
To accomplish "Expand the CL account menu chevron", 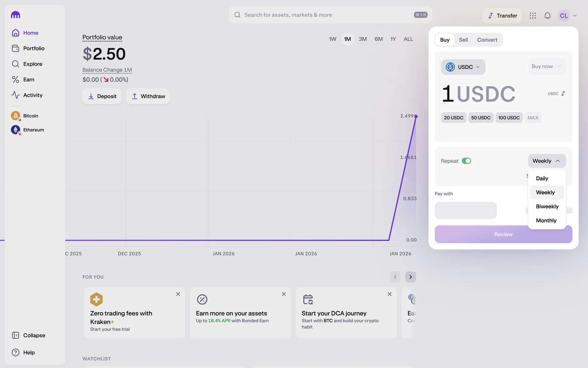I will pos(575,16).
